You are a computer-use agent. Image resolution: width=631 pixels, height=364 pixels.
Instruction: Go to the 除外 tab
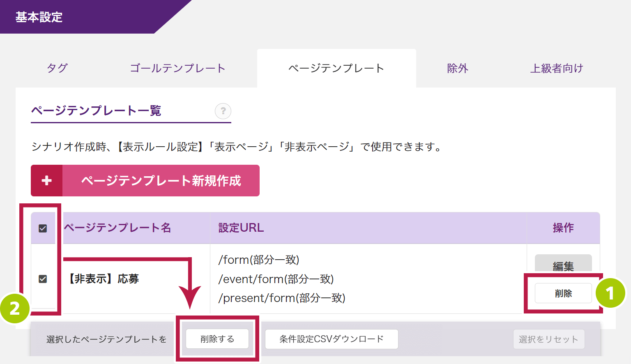[458, 68]
